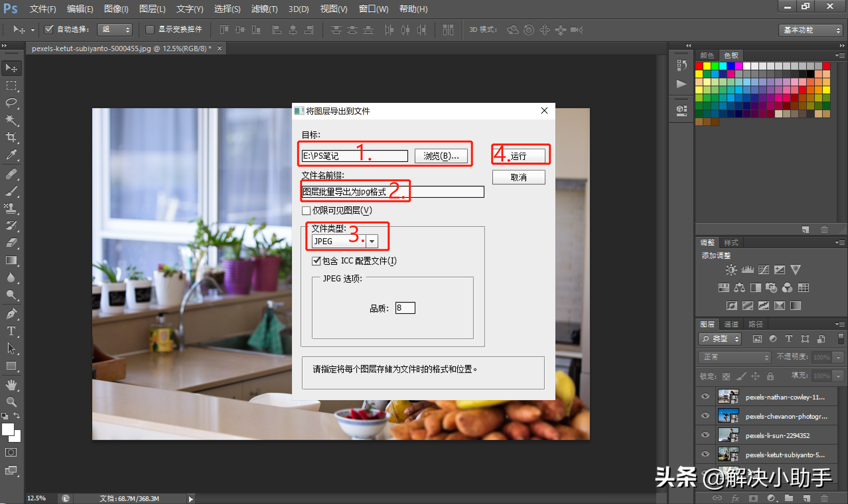Select the Zoom tool
The height and width of the screenshot is (504, 848).
coord(12,402)
